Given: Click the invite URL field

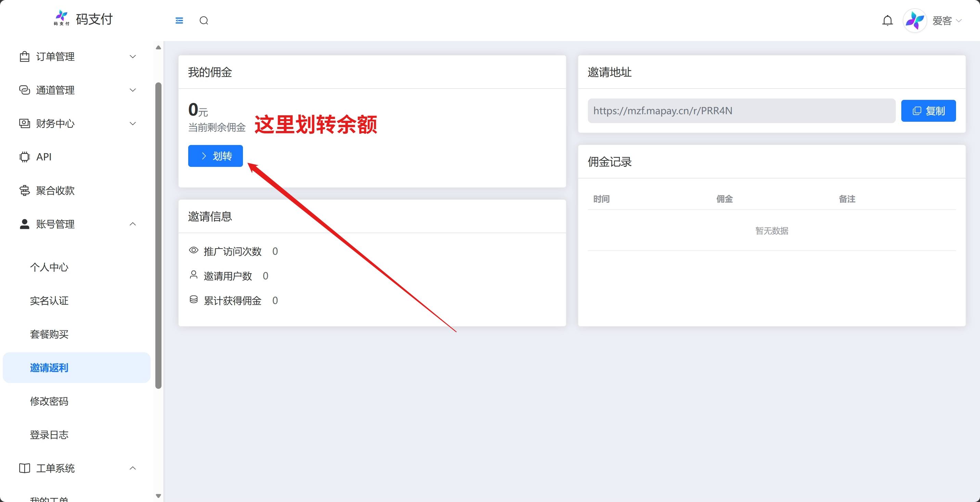Looking at the screenshot, I should 742,111.
